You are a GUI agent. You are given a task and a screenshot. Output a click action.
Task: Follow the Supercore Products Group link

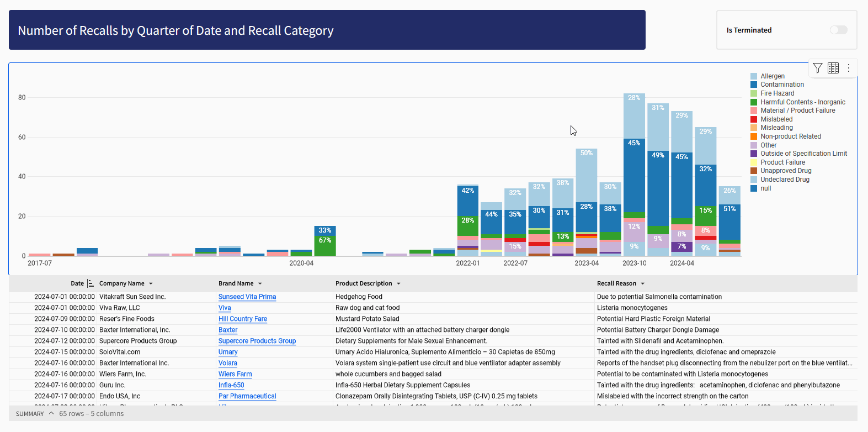click(x=257, y=341)
